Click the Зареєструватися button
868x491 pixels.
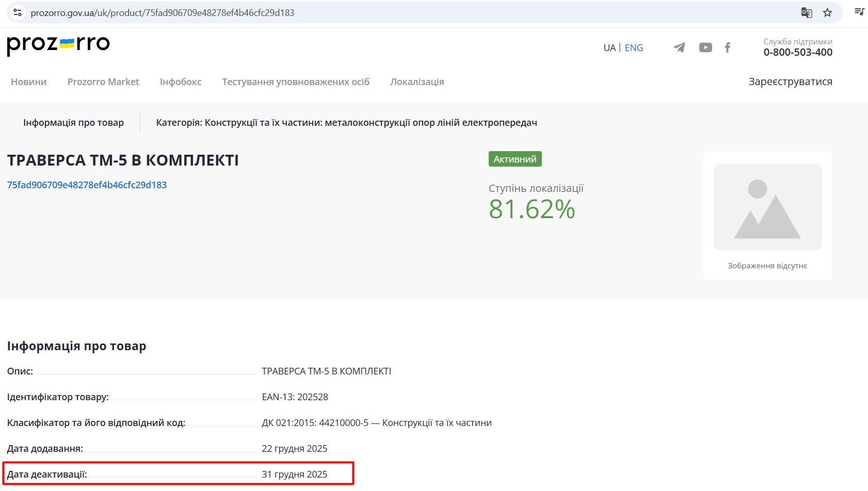[790, 81]
